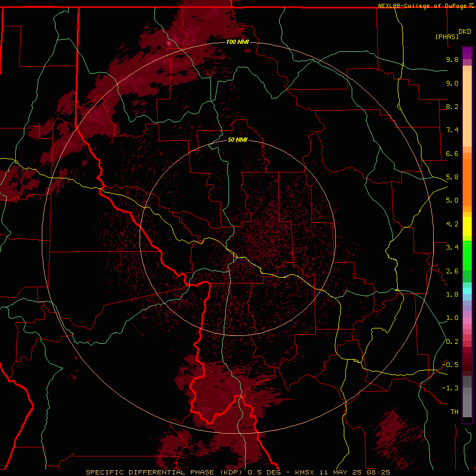Click the KMSX station identifier
476x476 pixels.
[x=305, y=472]
